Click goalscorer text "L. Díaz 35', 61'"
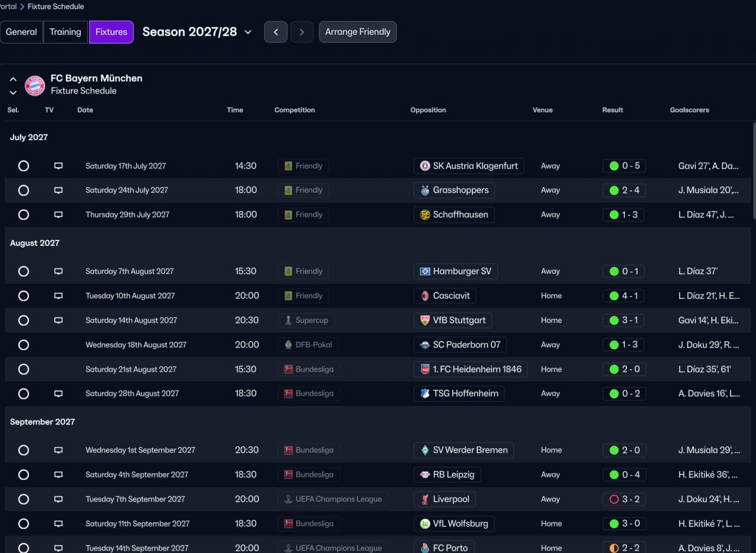The height and width of the screenshot is (553, 756). tap(705, 369)
